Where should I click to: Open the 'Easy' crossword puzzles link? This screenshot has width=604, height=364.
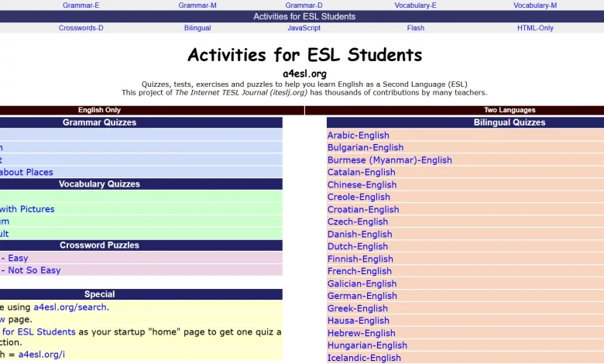(14, 258)
